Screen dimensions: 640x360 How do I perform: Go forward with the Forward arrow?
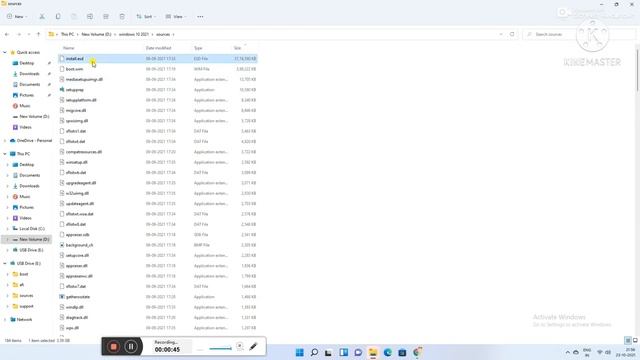19,34
